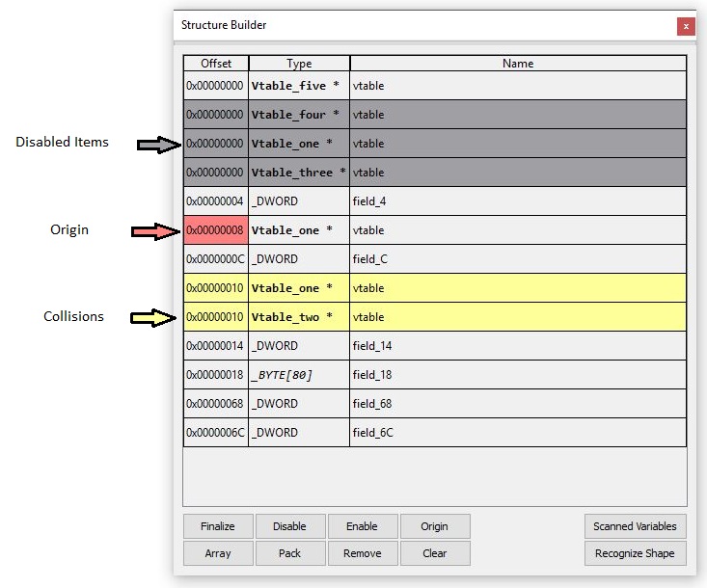Select the field_4 name cell
The width and height of the screenshot is (707, 588).
click(x=518, y=200)
